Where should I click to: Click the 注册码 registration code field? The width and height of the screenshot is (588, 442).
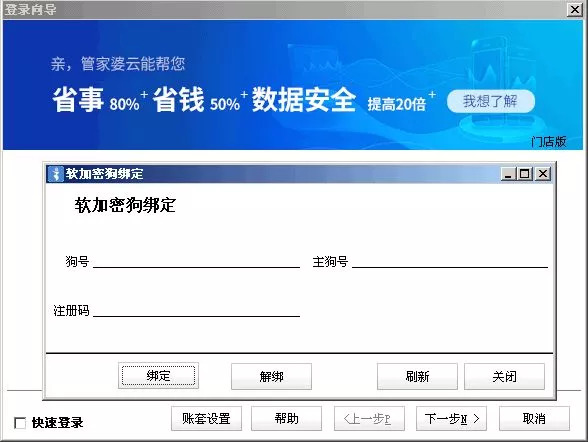coord(196,310)
